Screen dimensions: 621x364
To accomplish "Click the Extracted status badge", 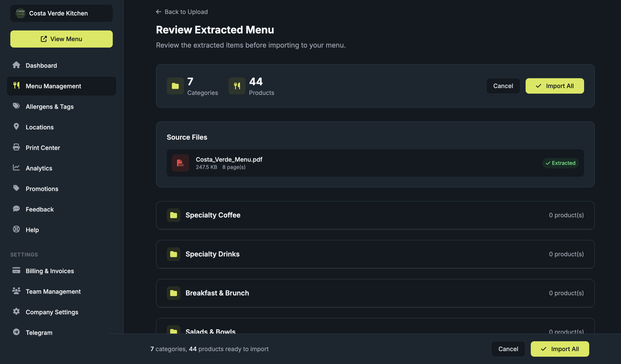I will pos(560,163).
